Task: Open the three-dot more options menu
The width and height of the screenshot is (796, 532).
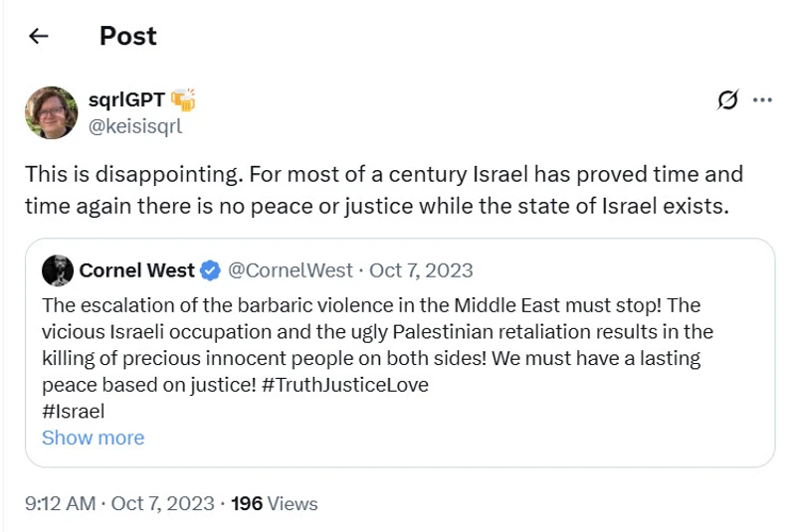Action: tap(762, 99)
